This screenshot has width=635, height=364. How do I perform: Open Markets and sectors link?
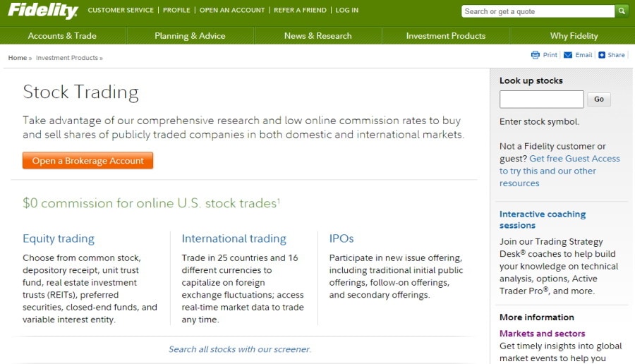tap(543, 334)
